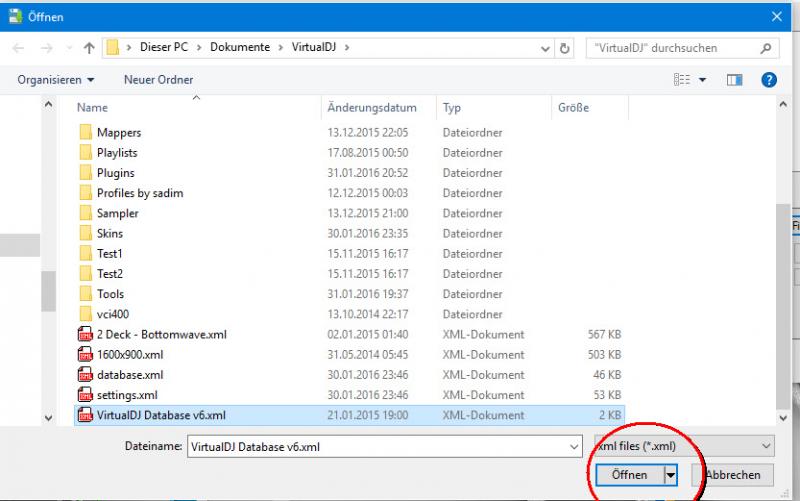Click the file list vertical scrollbar thumb
The width and height of the screenshot is (800, 501).
(783, 306)
